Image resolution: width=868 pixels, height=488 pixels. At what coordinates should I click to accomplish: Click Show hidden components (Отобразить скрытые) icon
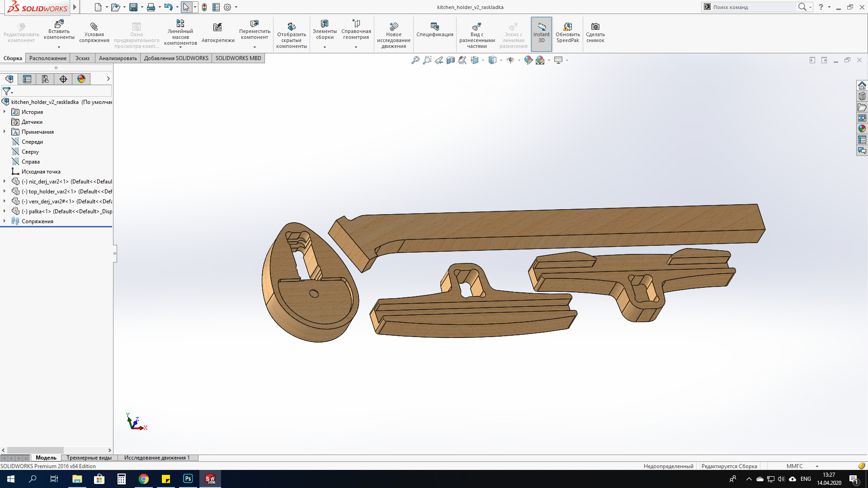[292, 35]
